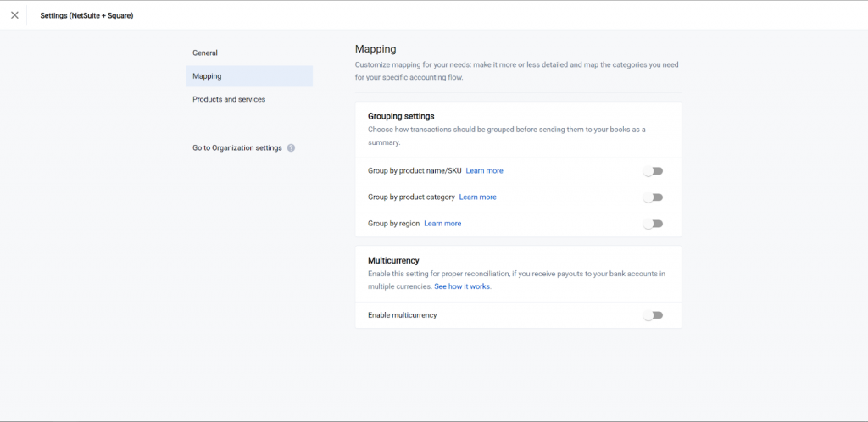Screen dimensions: 868x422
Task: Click the Mapping page heading
Action: point(376,49)
